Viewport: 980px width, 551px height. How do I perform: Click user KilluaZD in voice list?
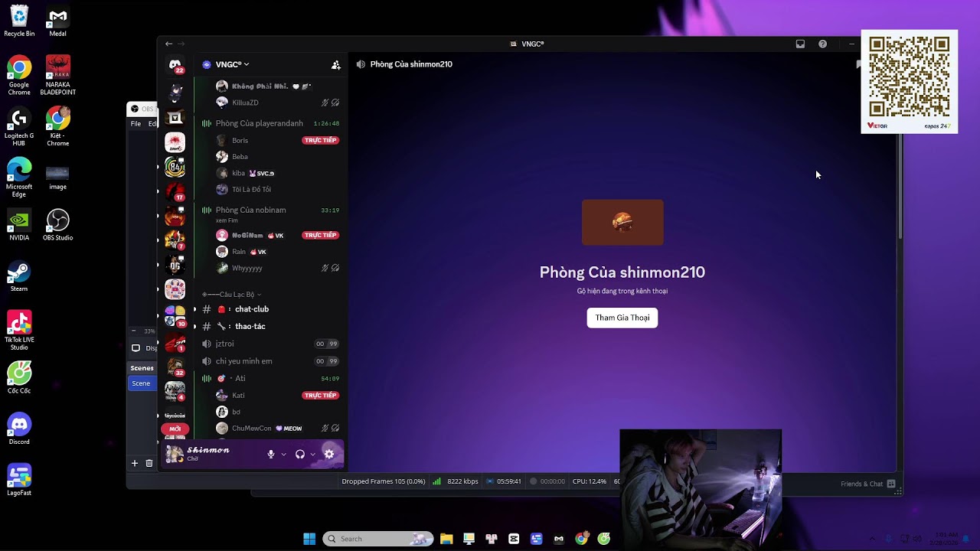point(245,103)
